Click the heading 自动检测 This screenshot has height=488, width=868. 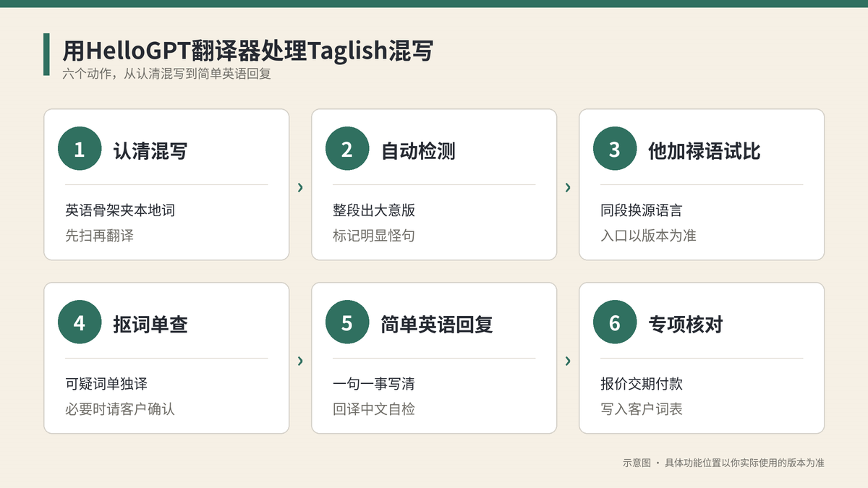(418, 150)
